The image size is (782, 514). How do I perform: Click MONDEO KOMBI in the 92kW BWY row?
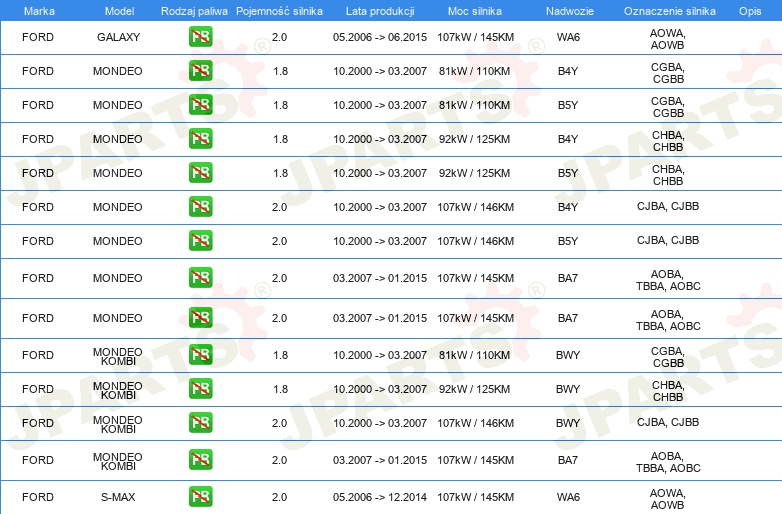(118, 390)
